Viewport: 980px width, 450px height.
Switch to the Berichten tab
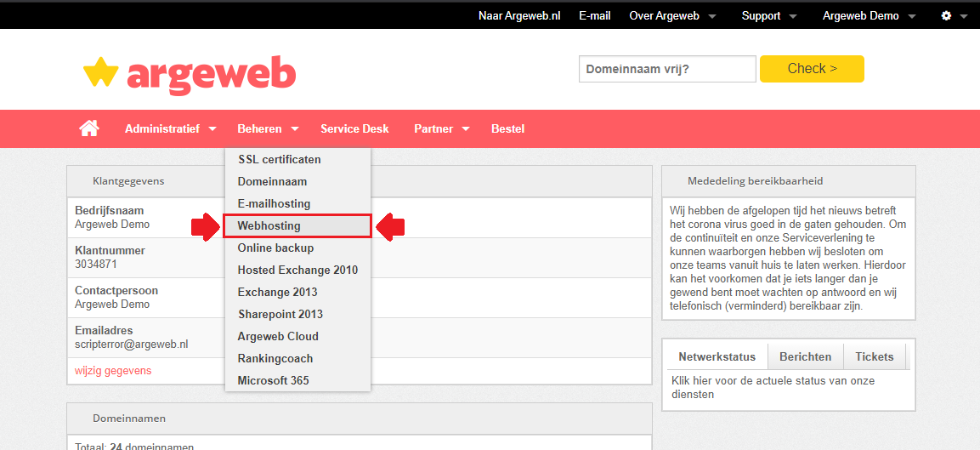806,356
